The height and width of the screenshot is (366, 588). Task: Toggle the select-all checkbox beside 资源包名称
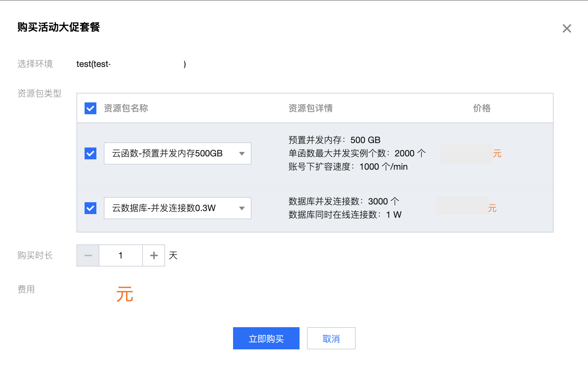[x=90, y=108]
